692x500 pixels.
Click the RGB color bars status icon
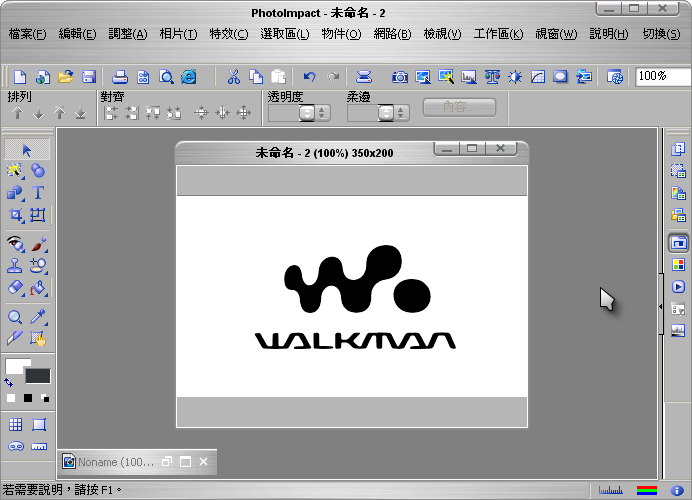click(647, 490)
